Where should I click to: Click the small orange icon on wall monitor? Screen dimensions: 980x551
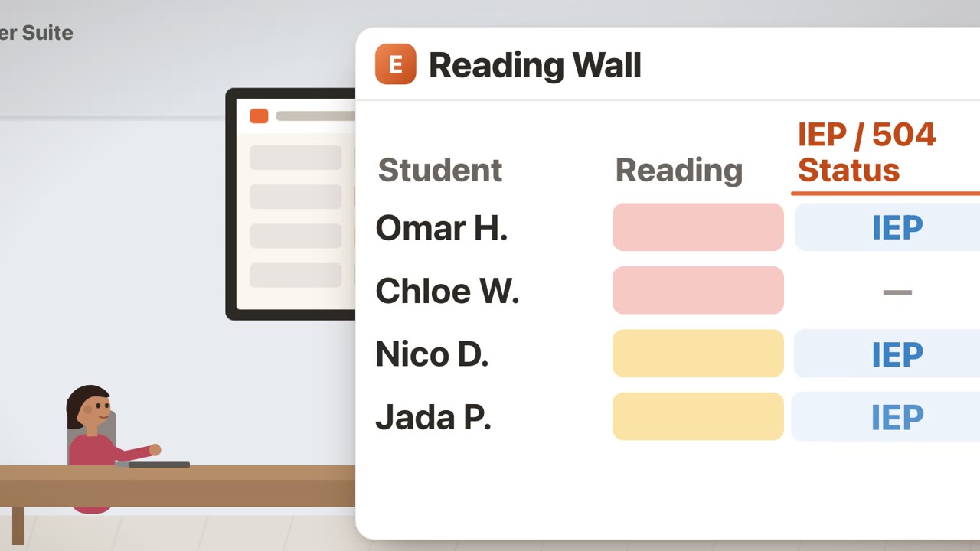pos(259,116)
